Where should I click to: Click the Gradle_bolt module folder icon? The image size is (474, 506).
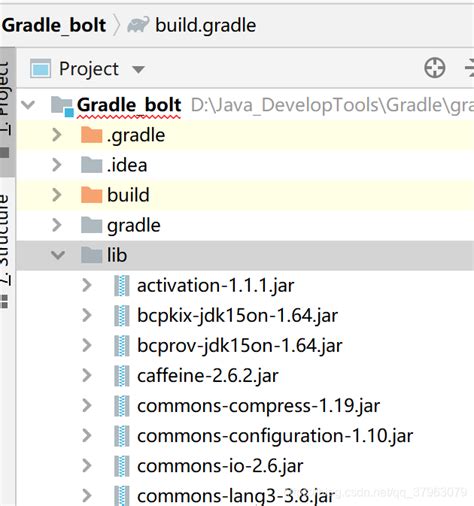click(62, 106)
